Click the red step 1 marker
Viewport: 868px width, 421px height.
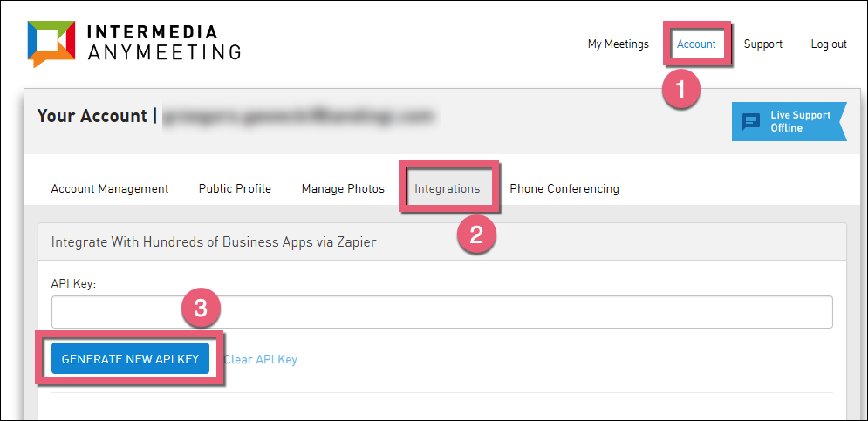(681, 88)
